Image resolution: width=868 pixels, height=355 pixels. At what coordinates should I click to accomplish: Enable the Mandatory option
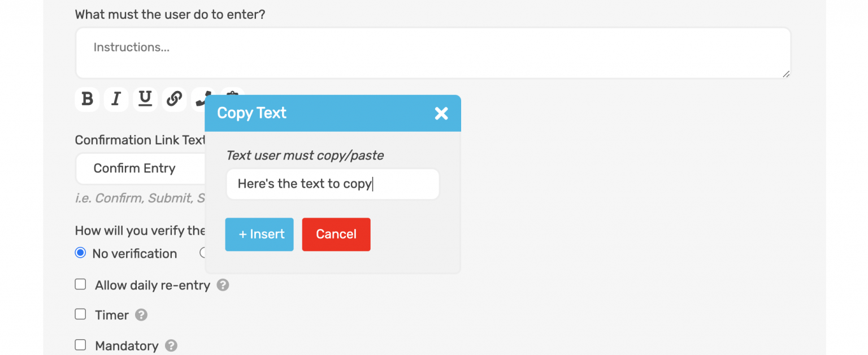click(x=80, y=345)
